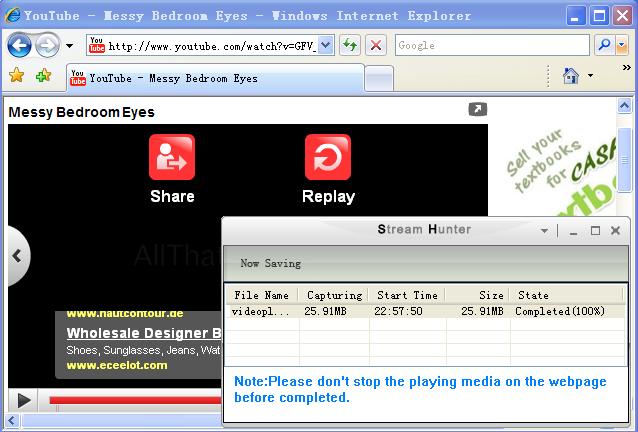Open recent pages dropdown beside Forward

click(x=70, y=46)
